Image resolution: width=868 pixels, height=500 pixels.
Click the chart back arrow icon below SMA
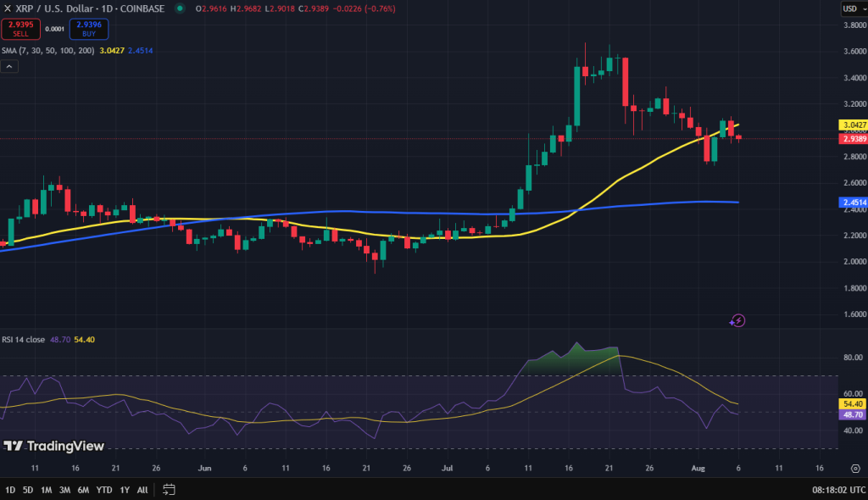point(10,65)
